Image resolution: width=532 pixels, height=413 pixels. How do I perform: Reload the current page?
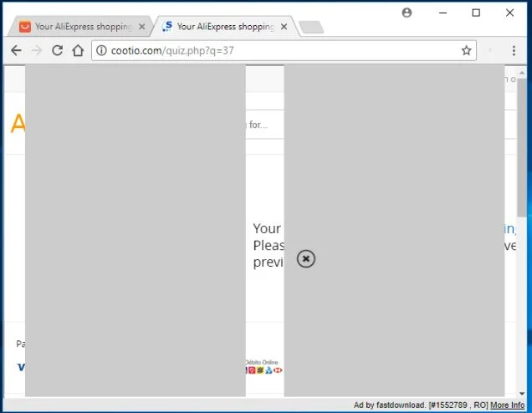(x=58, y=50)
